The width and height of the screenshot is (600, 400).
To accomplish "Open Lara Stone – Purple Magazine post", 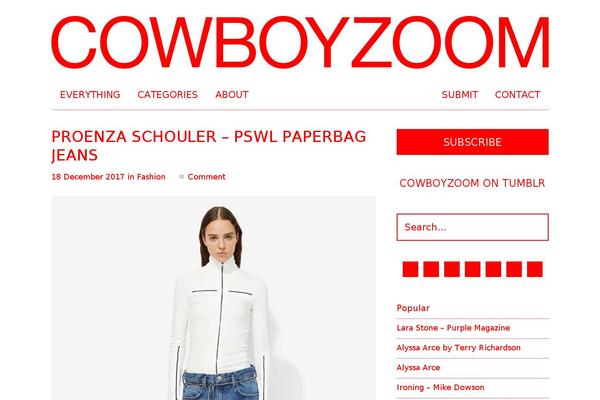I will pos(453,328).
